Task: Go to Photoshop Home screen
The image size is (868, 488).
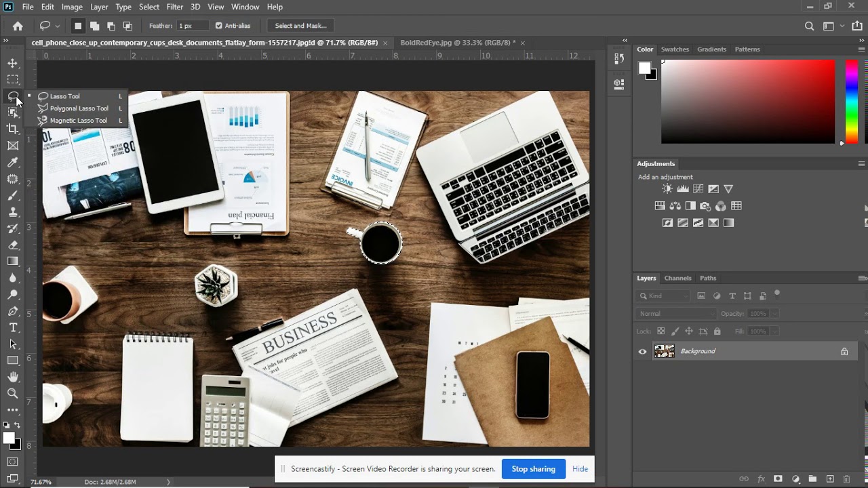Action: [x=18, y=26]
